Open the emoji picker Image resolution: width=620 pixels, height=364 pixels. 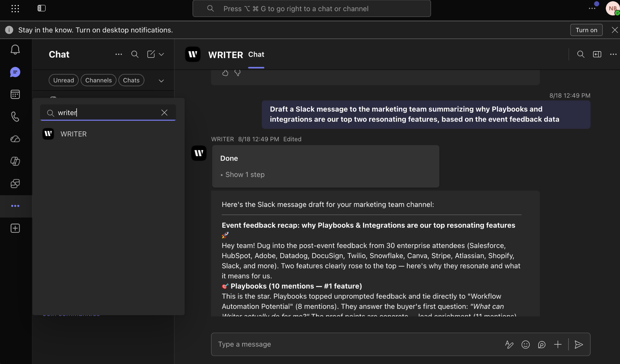click(526, 344)
